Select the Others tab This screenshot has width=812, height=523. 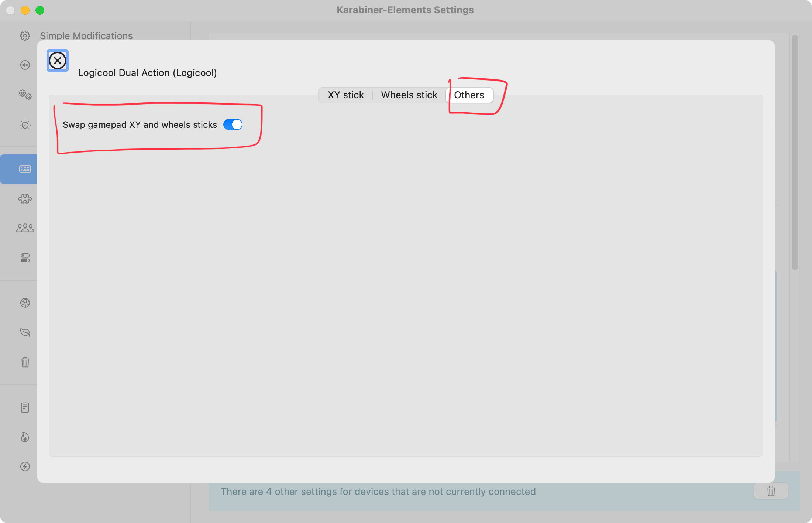(x=469, y=95)
